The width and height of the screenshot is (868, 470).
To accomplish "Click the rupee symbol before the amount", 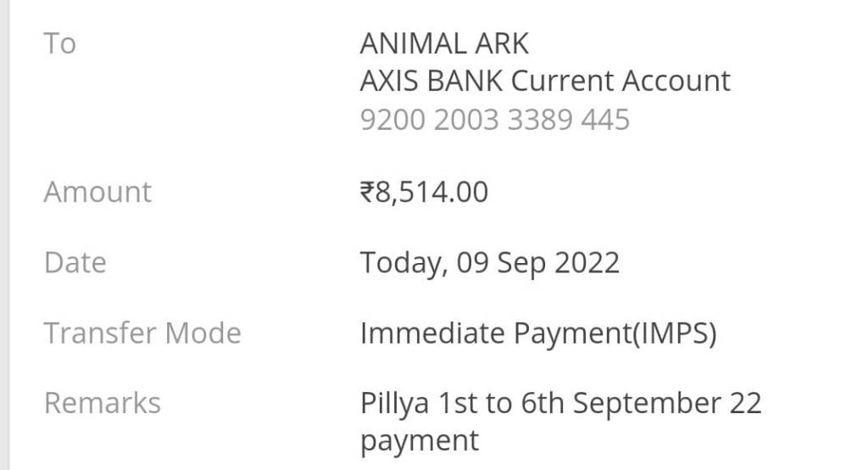I will pyautogui.click(x=367, y=193).
